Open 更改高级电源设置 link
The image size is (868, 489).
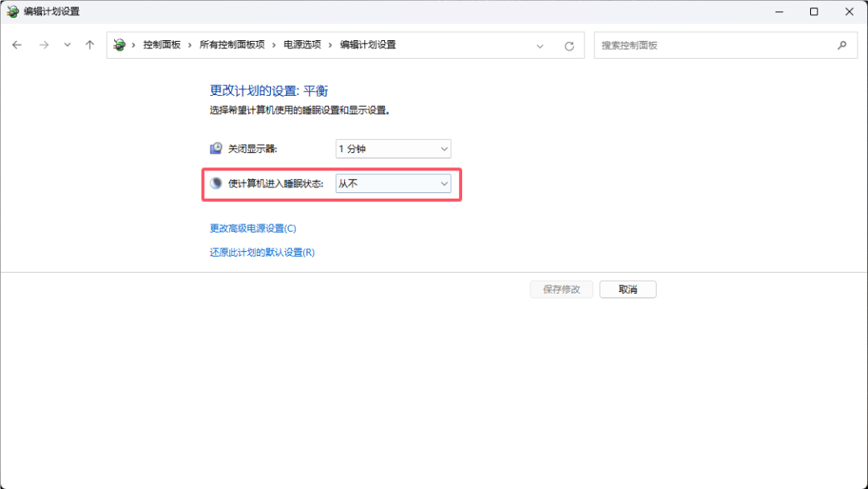coord(252,228)
